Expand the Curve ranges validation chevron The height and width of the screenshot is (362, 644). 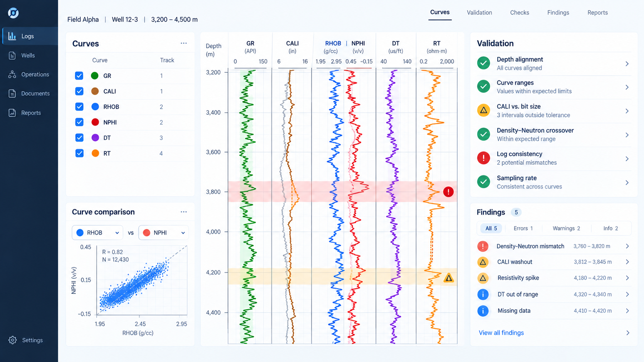click(627, 87)
